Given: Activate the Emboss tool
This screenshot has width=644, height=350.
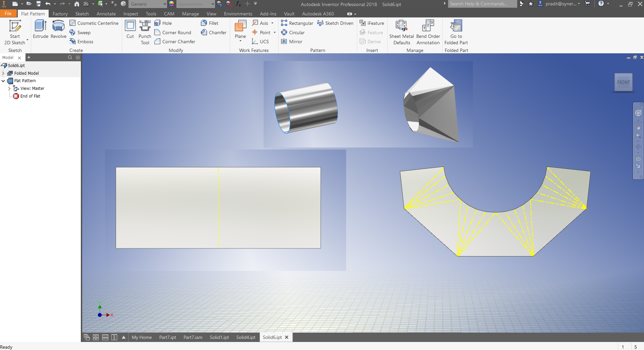Looking at the screenshot, I should tap(82, 42).
